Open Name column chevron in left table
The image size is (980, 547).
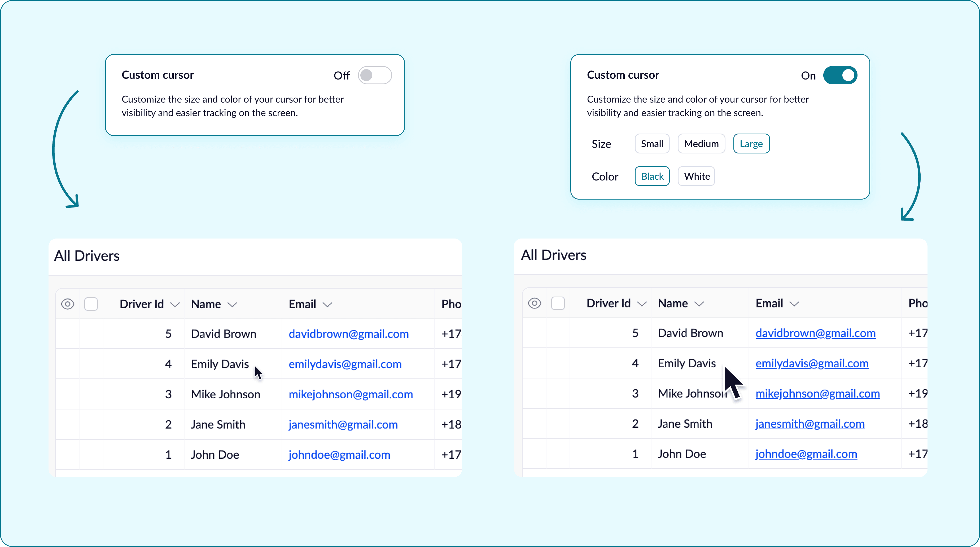tap(233, 305)
